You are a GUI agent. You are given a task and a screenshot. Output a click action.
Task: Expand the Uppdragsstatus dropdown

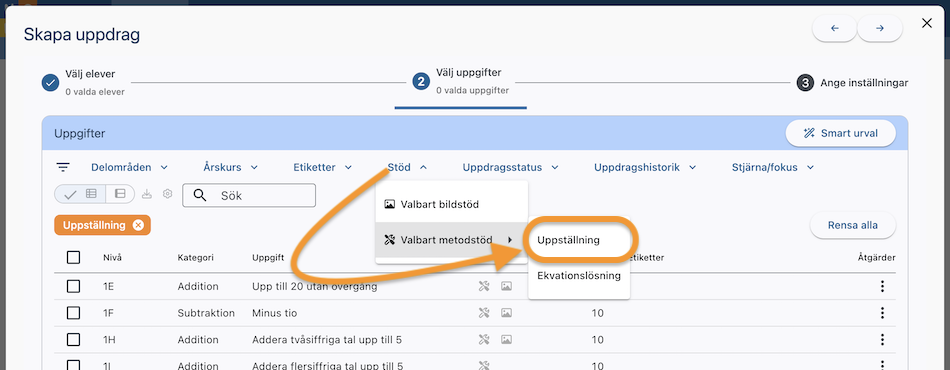pyautogui.click(x=510, y=167)
